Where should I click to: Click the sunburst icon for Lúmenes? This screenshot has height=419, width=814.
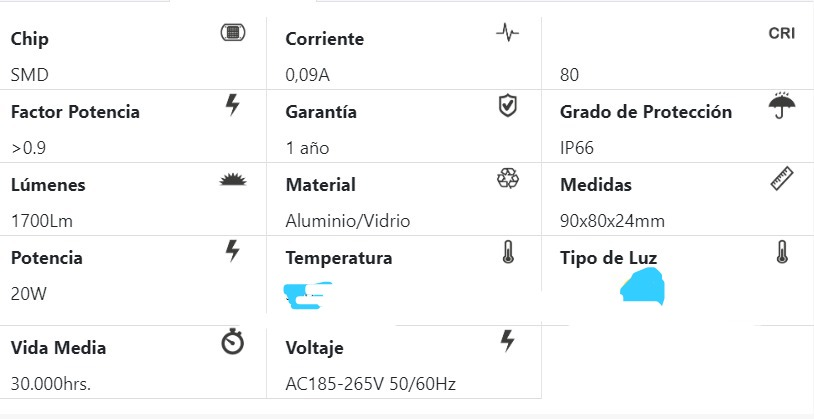click(232, 180)
